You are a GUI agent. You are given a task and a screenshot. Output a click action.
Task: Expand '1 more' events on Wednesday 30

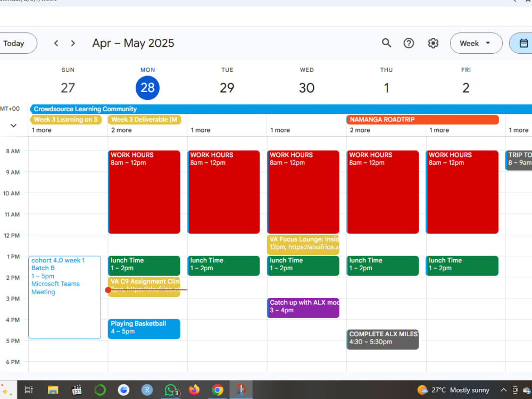coord(280,130)
